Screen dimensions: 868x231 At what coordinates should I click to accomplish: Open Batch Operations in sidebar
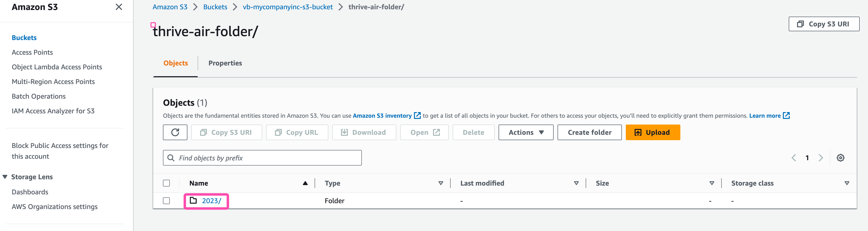click(x=39, y=96)
